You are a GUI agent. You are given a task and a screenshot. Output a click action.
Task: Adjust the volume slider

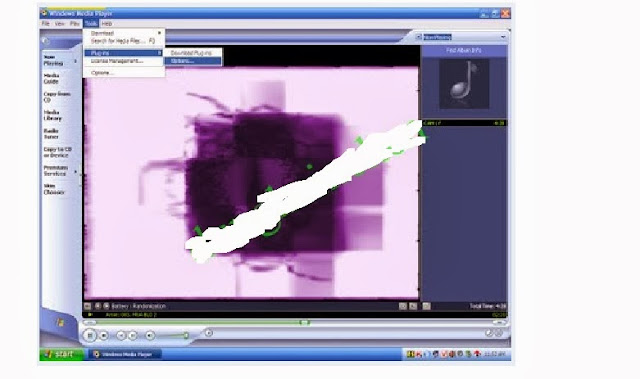(173, 335)
